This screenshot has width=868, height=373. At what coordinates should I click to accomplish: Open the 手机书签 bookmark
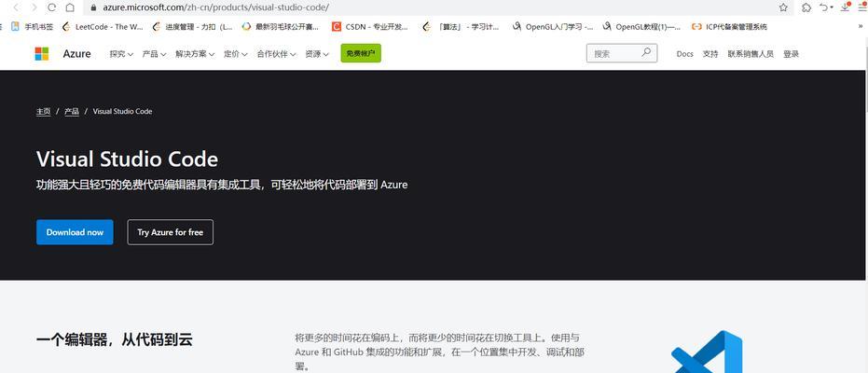coord(32,26)
